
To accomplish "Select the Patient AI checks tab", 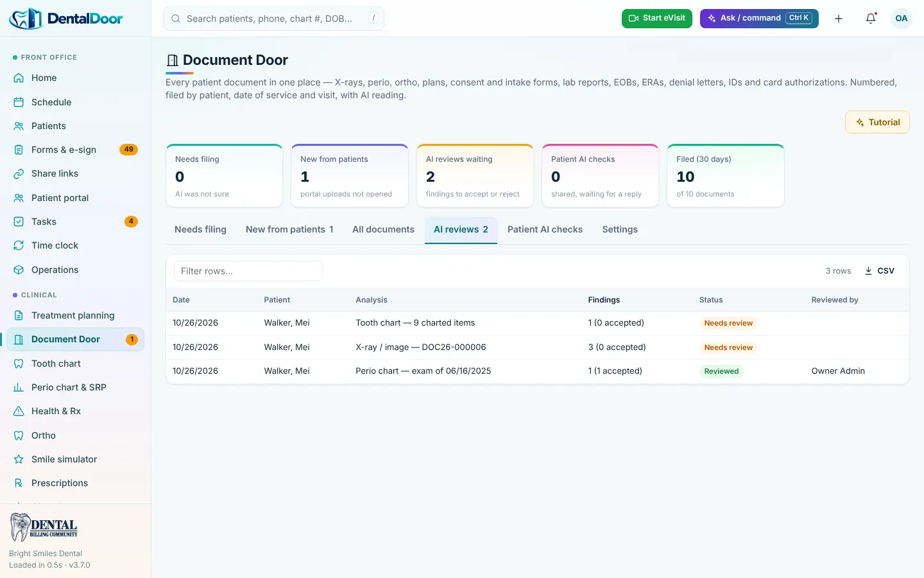I will pyautogui.click(x=545, y=229).
